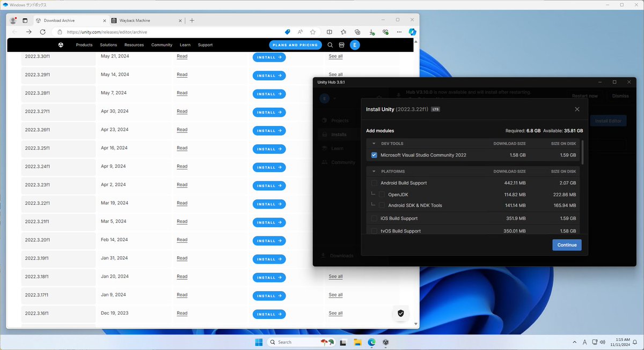Click the search magnifier on Unity website
The image size is (644, 350).
coord(330,45)
